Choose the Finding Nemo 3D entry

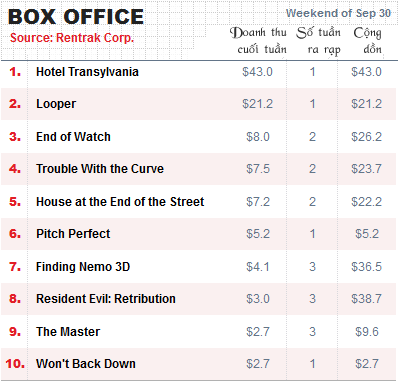83,267
